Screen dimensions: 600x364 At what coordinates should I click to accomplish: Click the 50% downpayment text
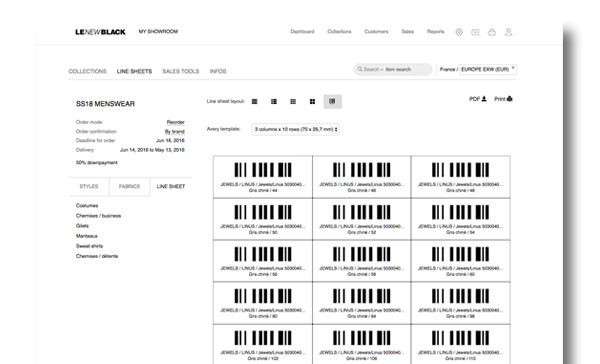(x=97, y=163)
